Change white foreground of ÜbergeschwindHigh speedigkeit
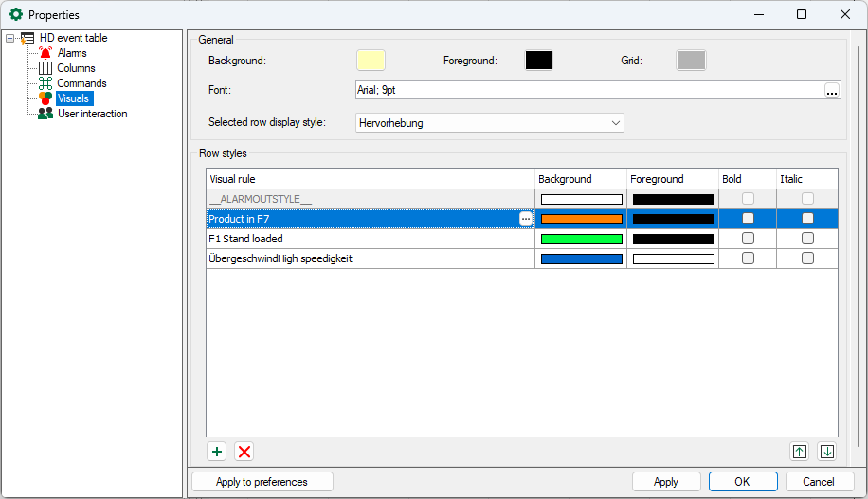This screenshot has height=499, width=868. tap(673, 258)
